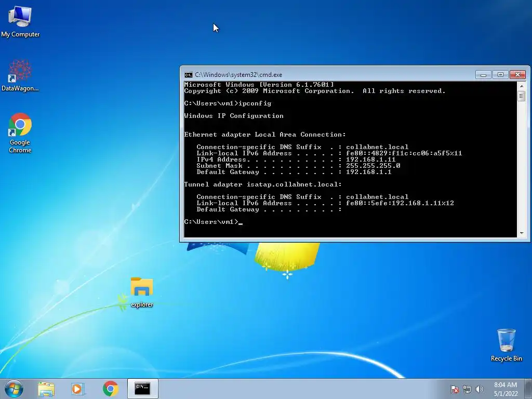Click the cmd vertical scrollbar thumb
Image resolution: width=532 pixels, height=399 pixels.
pyautogui.click(x=522, y=96)
